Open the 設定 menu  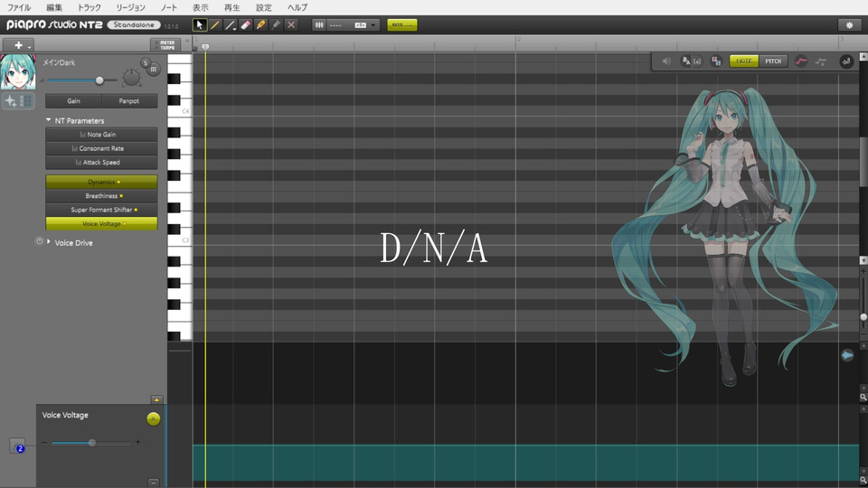click(x=264, y=7)
